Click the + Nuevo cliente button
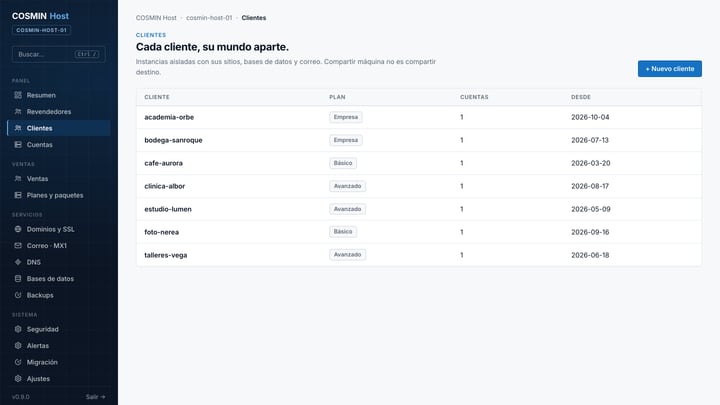The image size is (720, 405). pos(669,69)
